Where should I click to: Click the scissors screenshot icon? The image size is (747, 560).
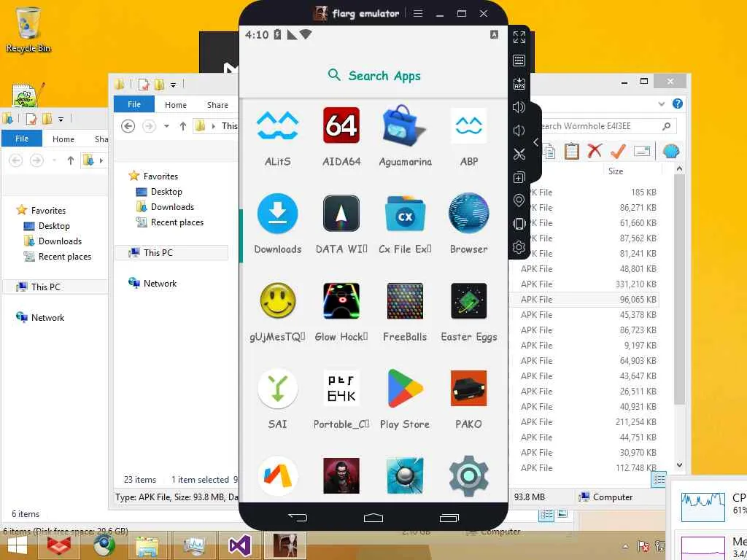click(x=519, y=154)
